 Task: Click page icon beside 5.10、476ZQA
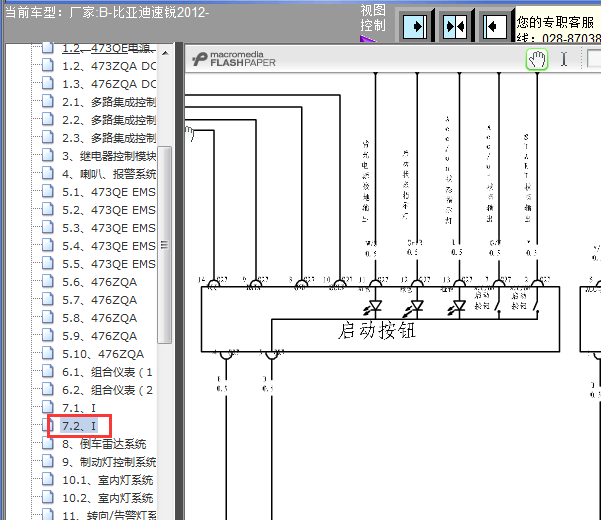[48, 353]
